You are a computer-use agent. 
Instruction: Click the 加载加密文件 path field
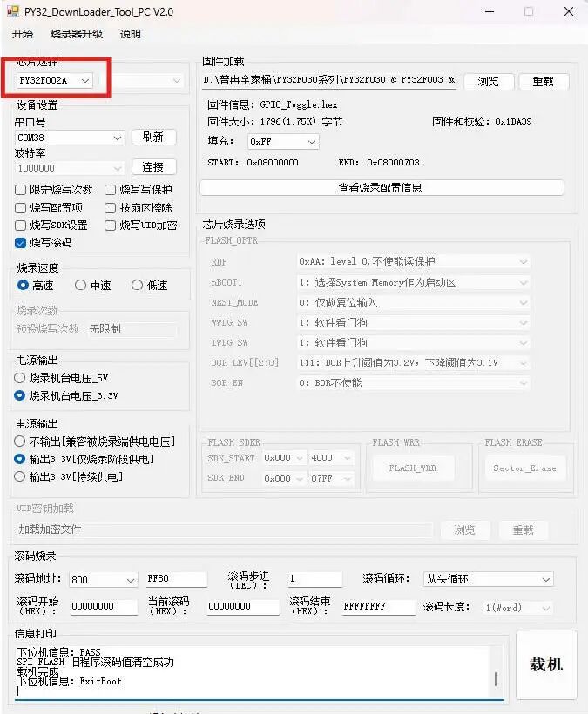click(x=224, y=529)
